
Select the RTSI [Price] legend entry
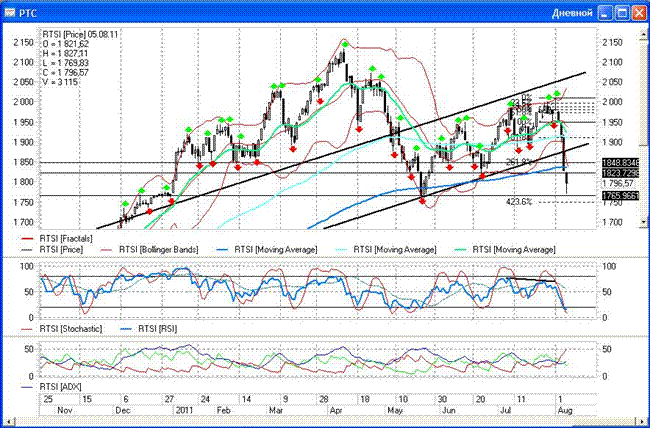(x=61, y=250)
